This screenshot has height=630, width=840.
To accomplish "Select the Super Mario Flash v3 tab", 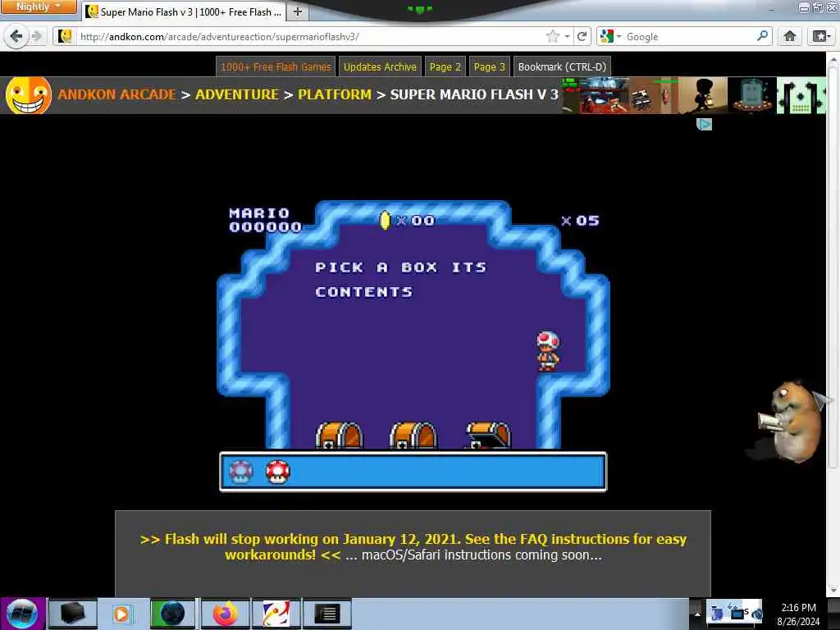I will click(x=185, y=11).
